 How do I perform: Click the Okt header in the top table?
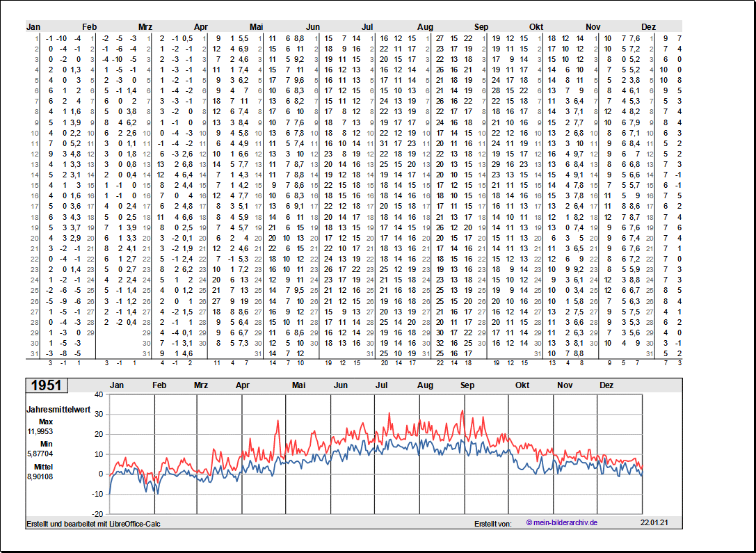click(536, 27)
